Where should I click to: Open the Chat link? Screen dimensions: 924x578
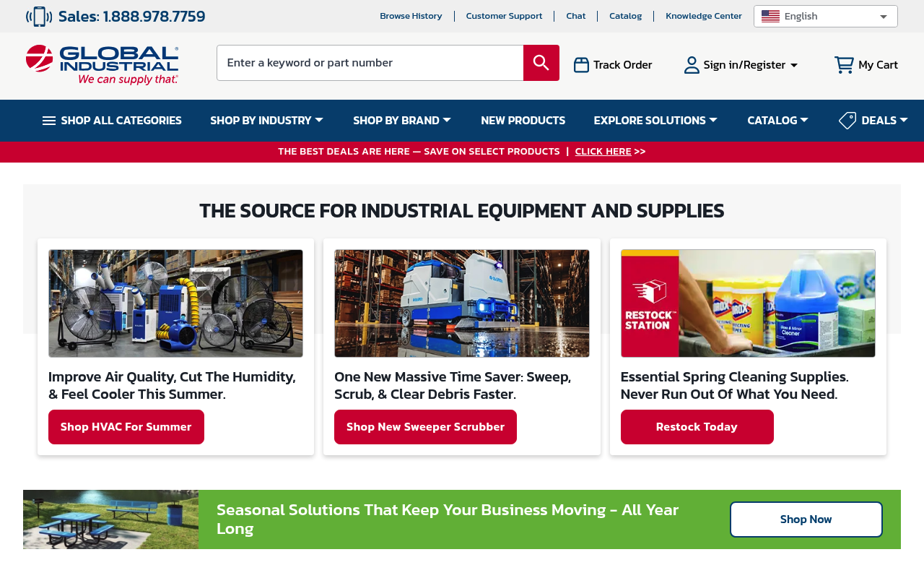click(576, 16)
